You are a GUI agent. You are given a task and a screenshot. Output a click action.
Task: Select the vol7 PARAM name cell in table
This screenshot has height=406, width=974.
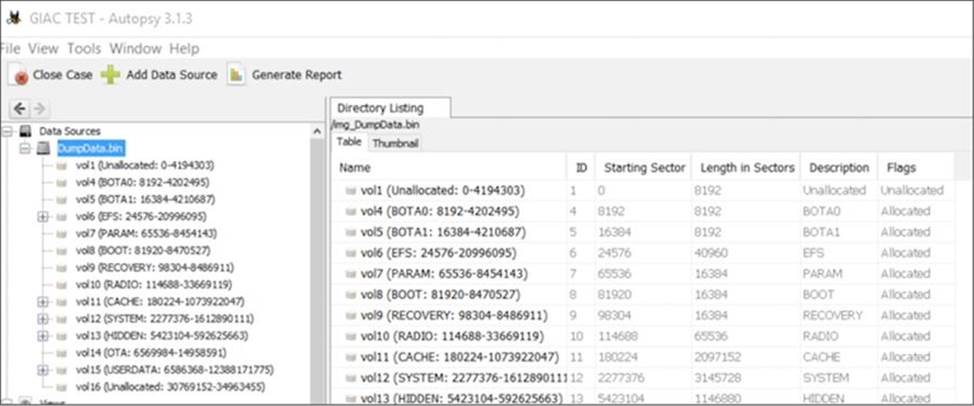tap(444, 274)
